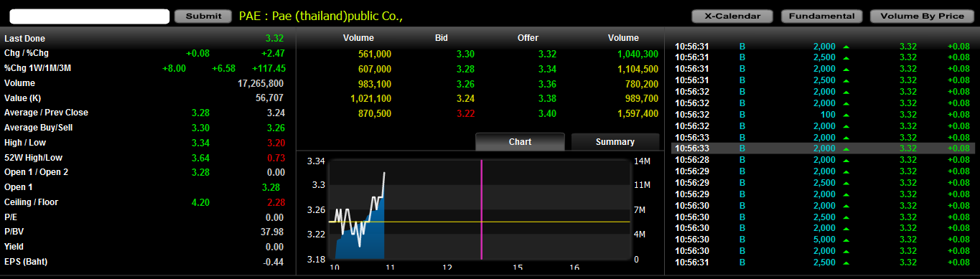Click the best offer price 3.32
This screenshot has height=279, width=980.
(x=547, y=54)
